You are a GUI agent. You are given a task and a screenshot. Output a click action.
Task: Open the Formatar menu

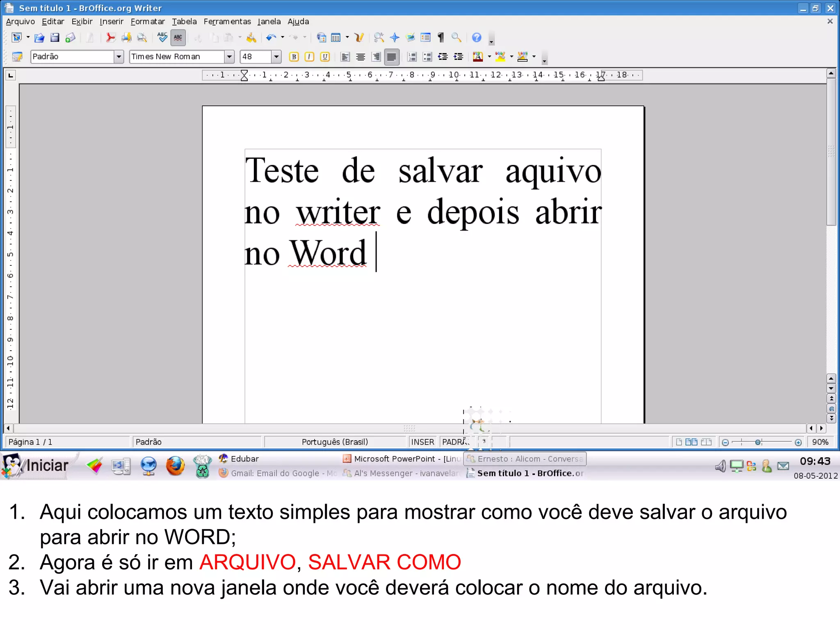tap(148, 22)
